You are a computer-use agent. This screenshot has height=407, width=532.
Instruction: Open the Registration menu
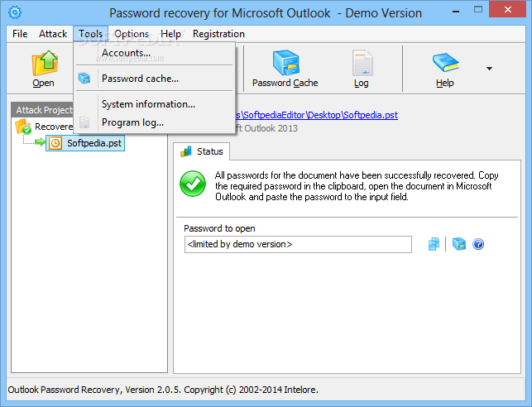tap(218, 34)
